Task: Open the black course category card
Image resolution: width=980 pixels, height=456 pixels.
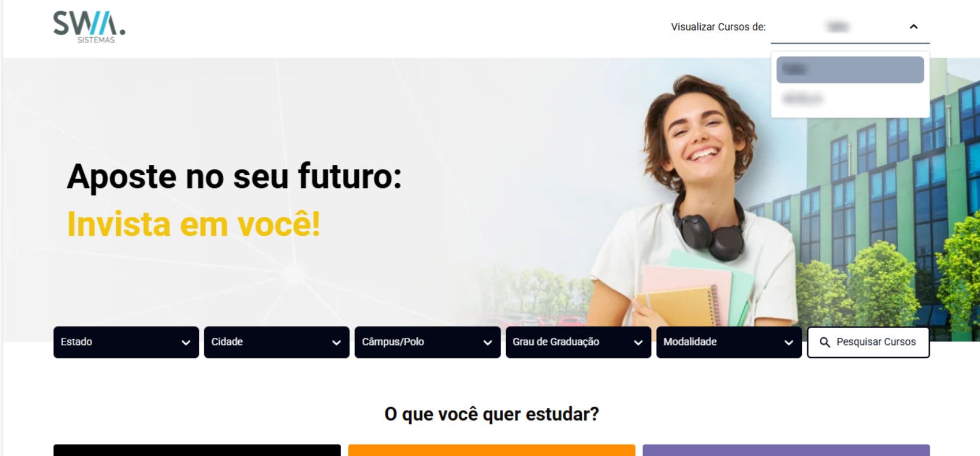Action: [197, 450]
